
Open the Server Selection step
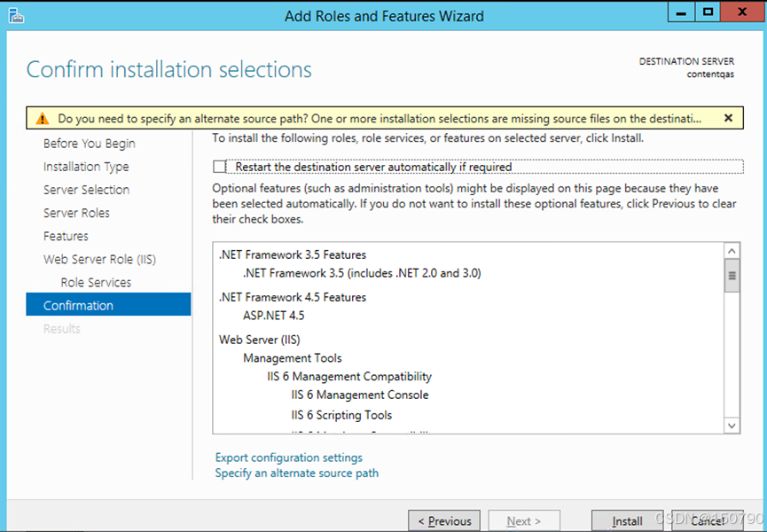(86, 190)
